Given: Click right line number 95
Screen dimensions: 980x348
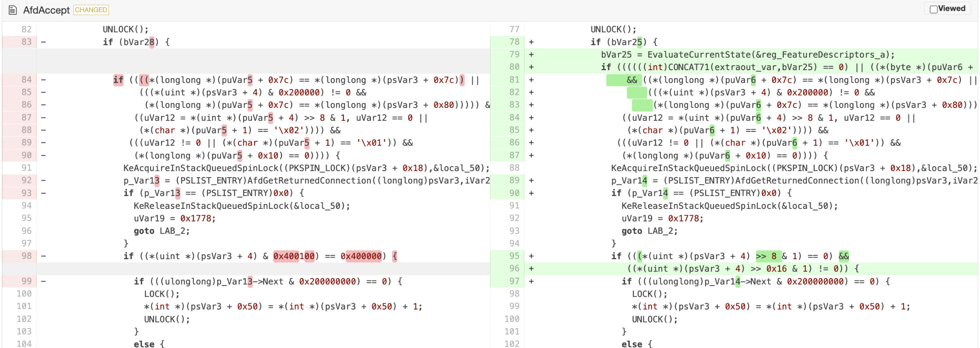Looking at the screenshot, I should [x=514, y=256].
